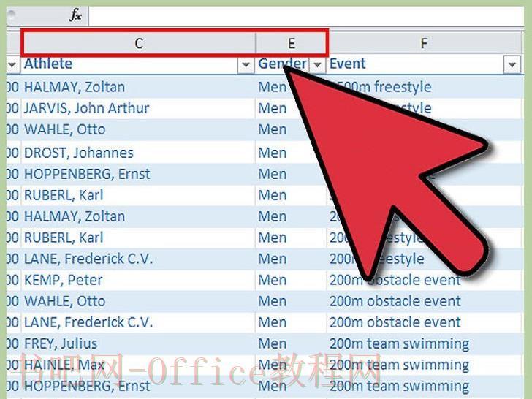Select column E header
This screenshot has width=532, height=399.
(x=291, y=43)
